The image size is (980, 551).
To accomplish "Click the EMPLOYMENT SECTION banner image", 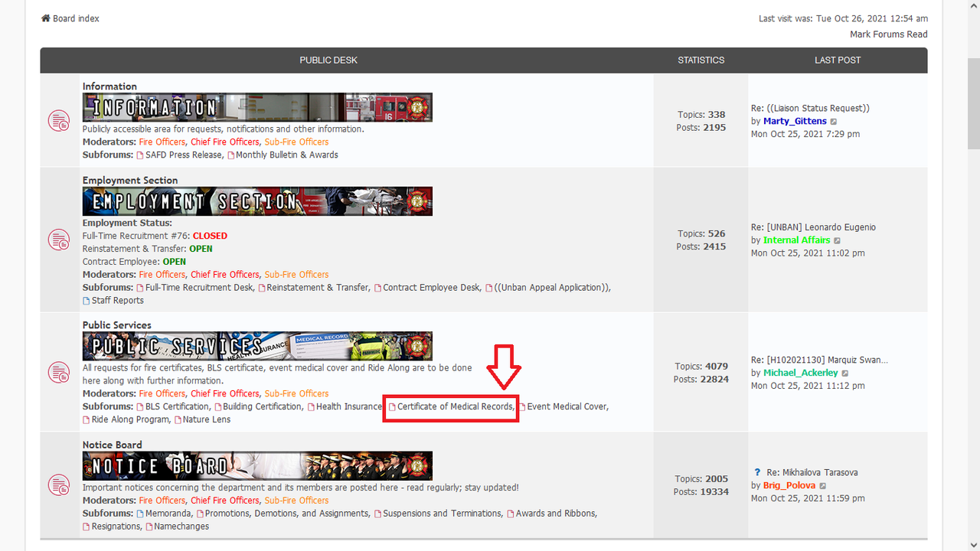I will click(x=257, y=201).
